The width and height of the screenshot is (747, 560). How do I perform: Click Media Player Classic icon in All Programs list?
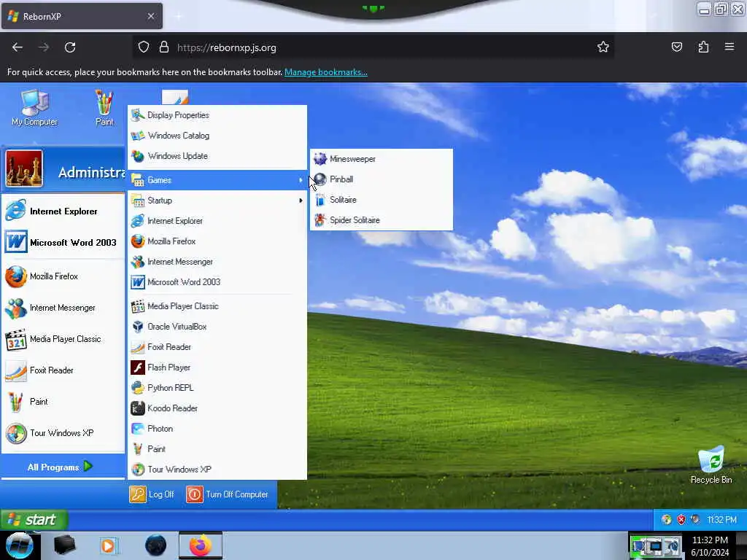(x=138, y=306)
